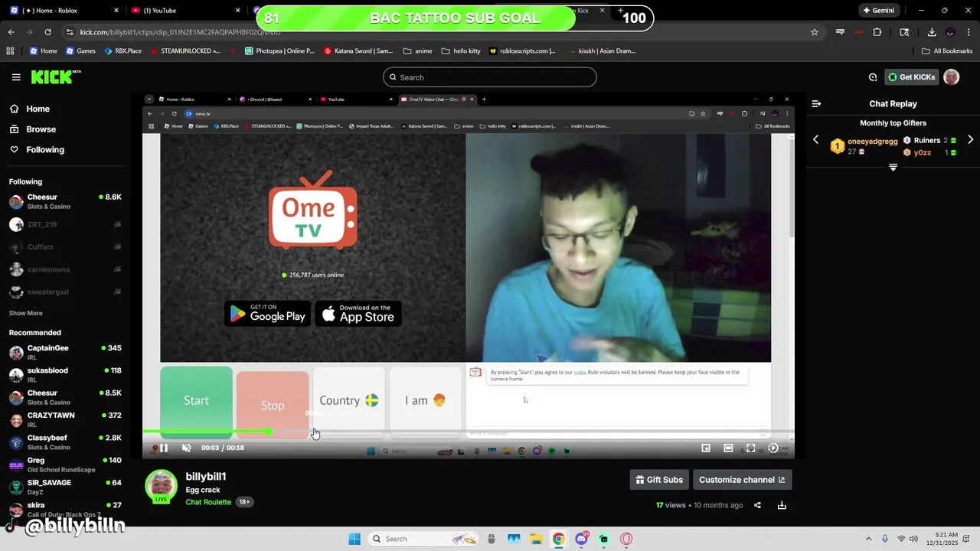980x551 pixels.
Task: Open the Chat Roulette category link
Action: point(208,502)
